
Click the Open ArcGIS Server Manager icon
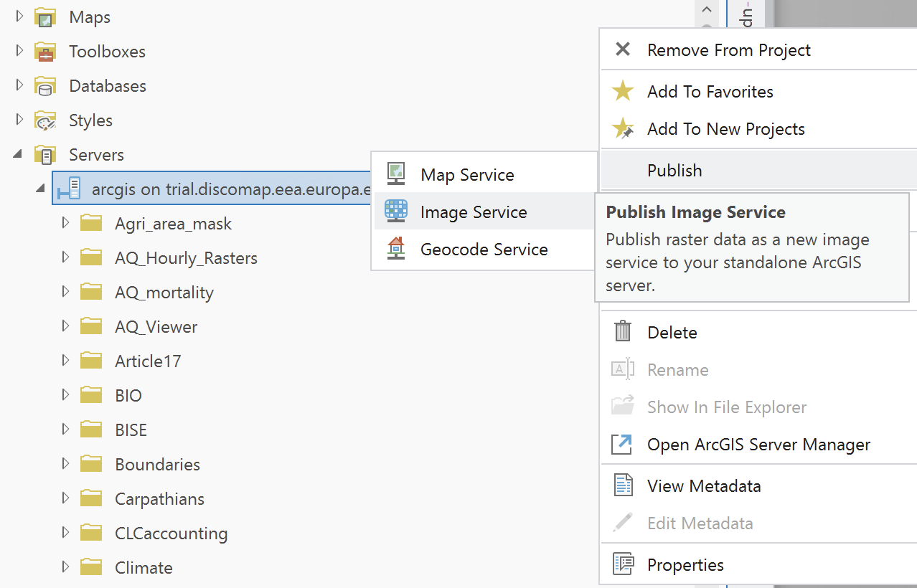(621, 444)
